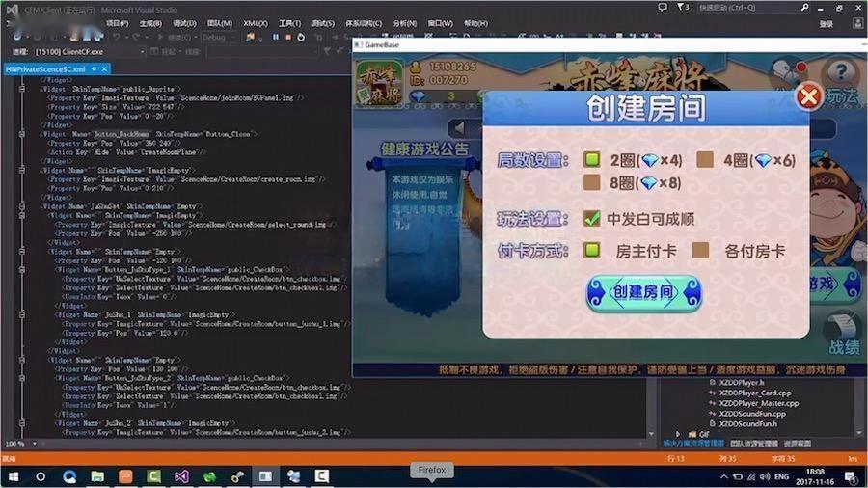Image resolution: width=868 pixels, height=488 pixels.
Task: Open XZDDSoundFun.cpp in solution explorer
Action: coord(752,414)
